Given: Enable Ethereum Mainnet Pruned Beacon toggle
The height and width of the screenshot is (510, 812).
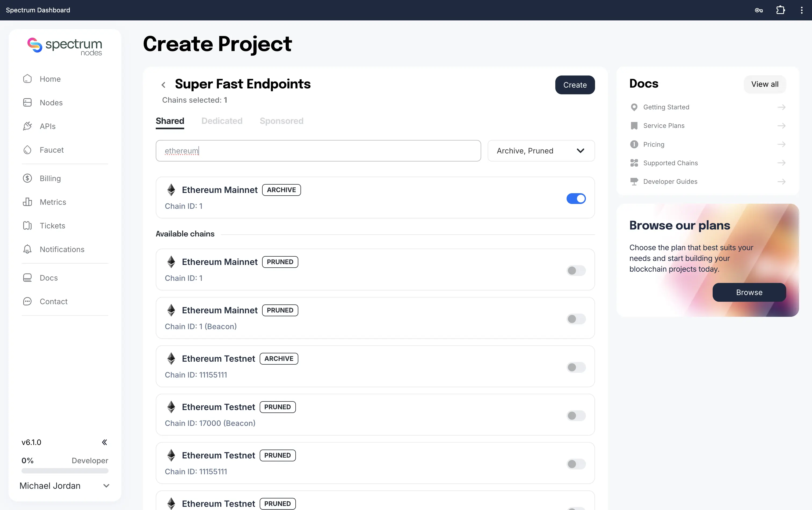Looking at the screenshot, I should 576,319.
